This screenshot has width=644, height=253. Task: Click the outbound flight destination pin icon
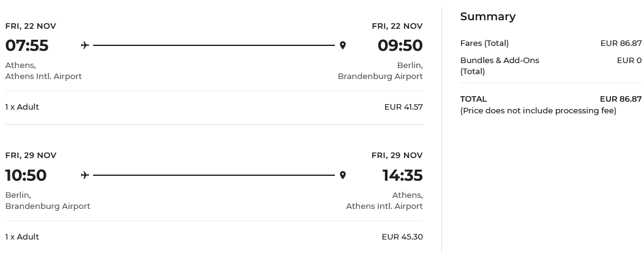point(343,45)
